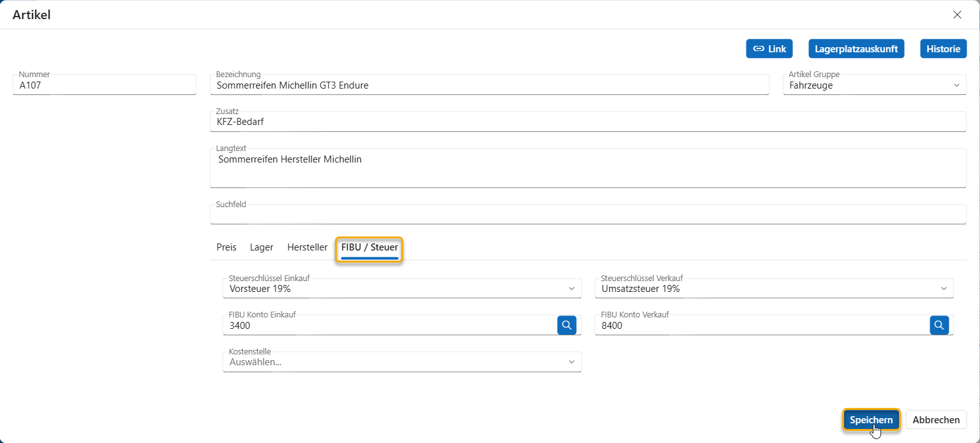Expand the Steuerschlüssel Verkauf dropdown
Screen dimensions: 980x443
[774, 289]
